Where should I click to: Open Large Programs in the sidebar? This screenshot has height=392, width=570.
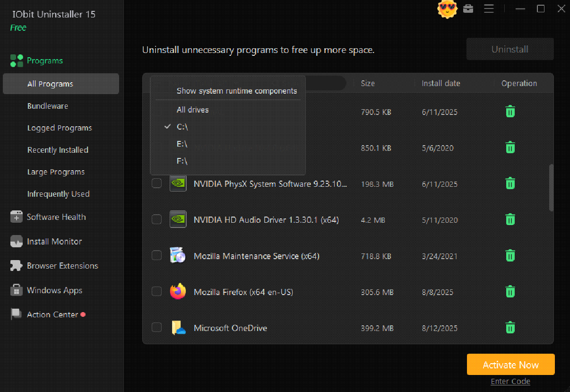pyautogui.click(x=56, y=172)
